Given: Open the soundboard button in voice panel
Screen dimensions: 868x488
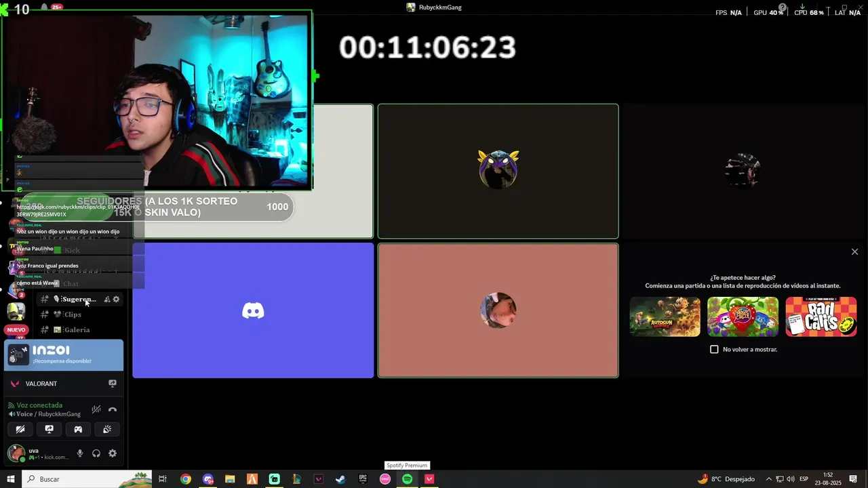Looking at the screenshot, I should (107, 429).
